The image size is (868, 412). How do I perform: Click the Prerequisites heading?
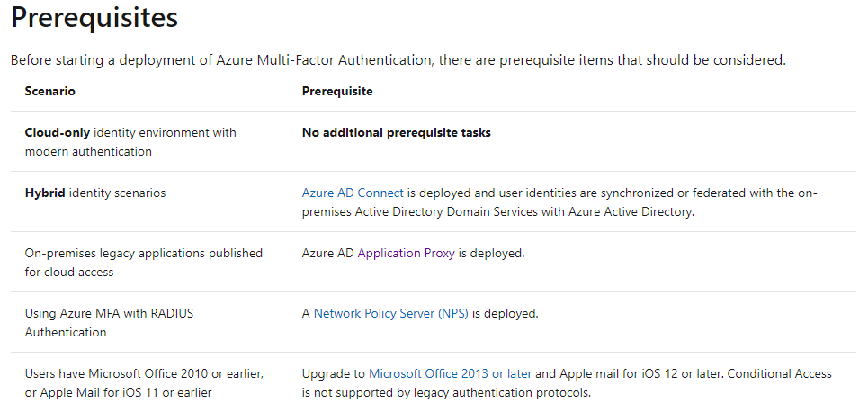[x=94, y=17]
